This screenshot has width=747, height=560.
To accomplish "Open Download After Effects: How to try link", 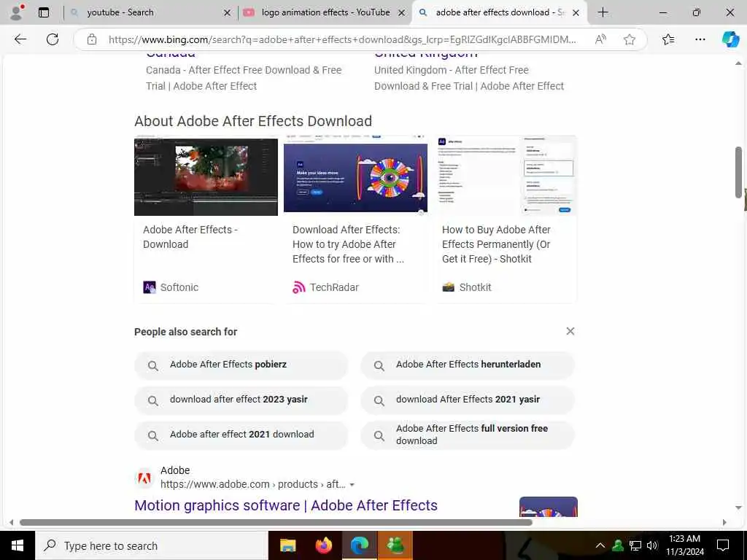I will click(348, 244).
